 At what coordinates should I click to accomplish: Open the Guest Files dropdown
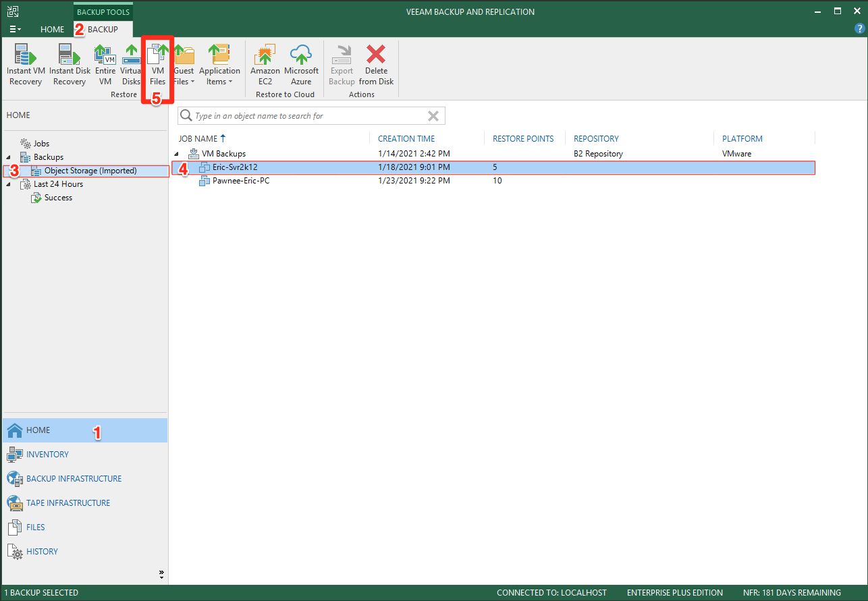click(184, 65)
